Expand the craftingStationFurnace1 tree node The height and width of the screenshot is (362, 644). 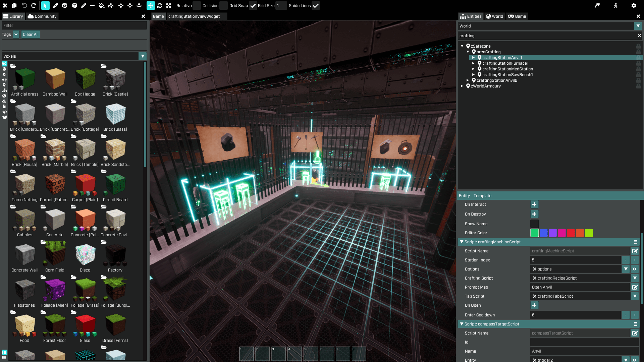473,63
